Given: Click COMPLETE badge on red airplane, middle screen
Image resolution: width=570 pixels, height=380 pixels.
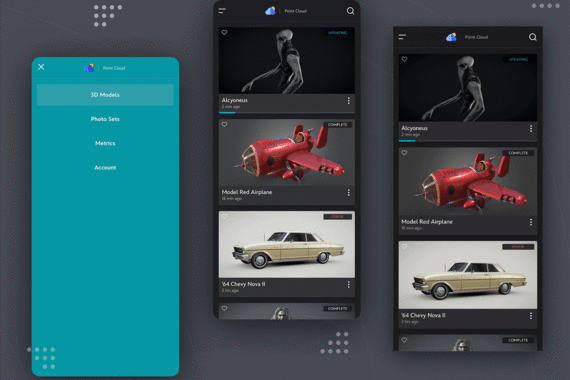Looking at the screenshot, I should (338, 125).
